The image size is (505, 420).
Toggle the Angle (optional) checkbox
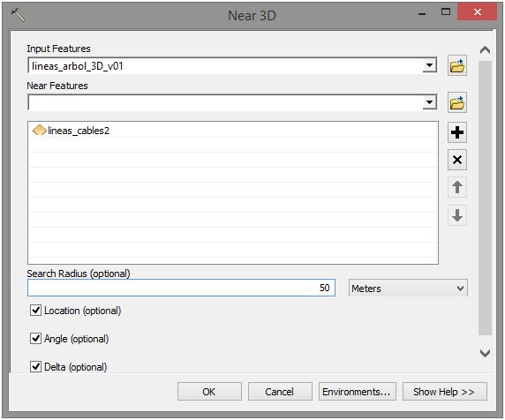coord(35,339)
